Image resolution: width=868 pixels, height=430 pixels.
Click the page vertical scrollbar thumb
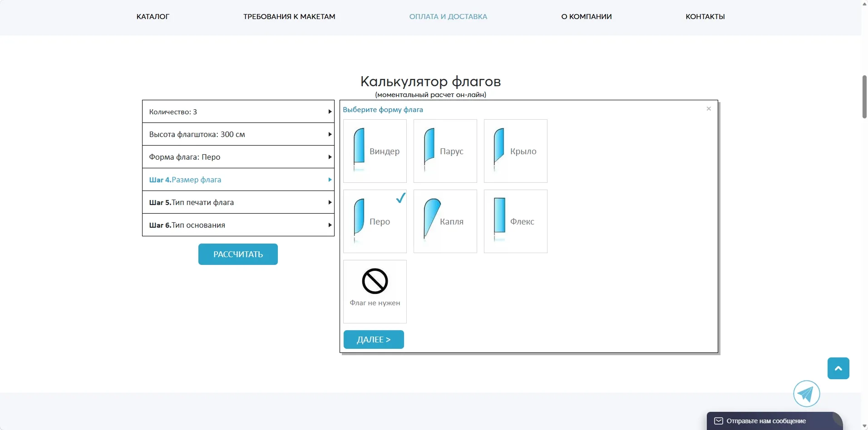point(864,97)
